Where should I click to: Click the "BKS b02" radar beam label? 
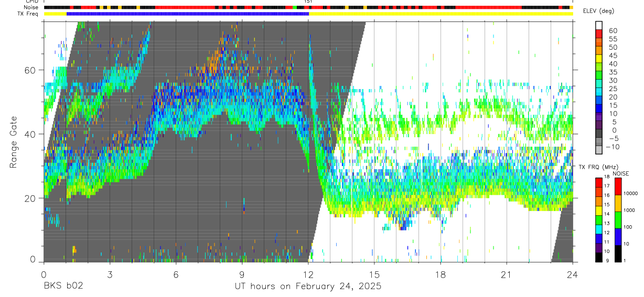[63, 286]
